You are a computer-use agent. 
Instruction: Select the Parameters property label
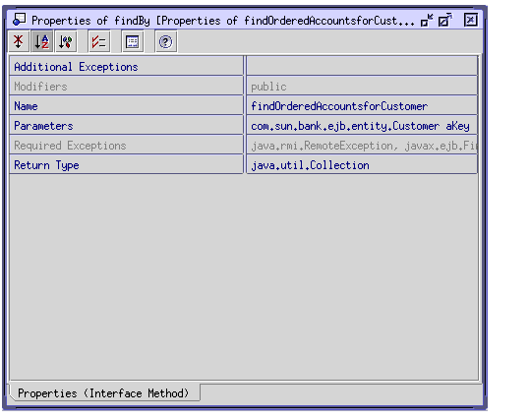pyautogui.click(x=126, y=125)
